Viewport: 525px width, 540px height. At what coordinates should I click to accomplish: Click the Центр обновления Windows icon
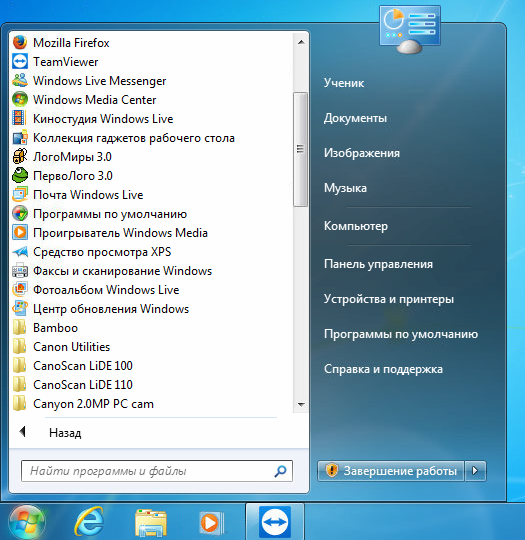pos(20,309)
